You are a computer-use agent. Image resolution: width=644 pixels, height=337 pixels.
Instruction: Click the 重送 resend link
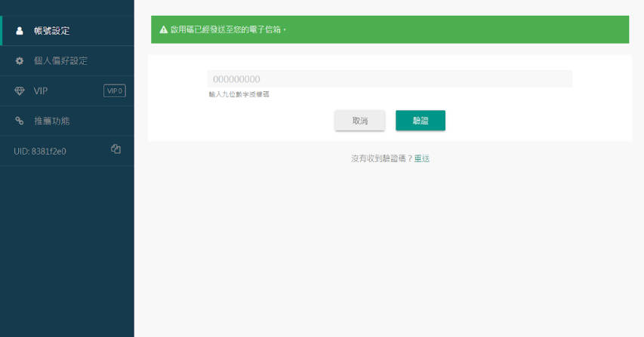coord(422,158)
